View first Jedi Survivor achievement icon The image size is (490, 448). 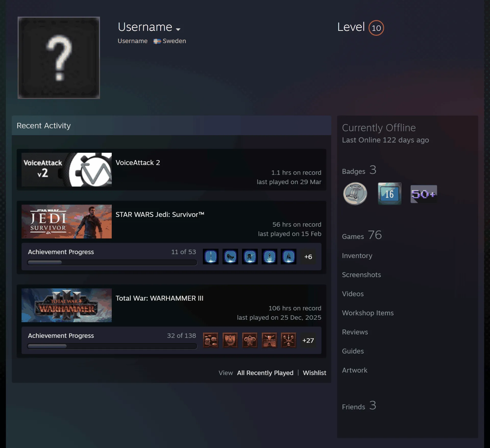[211, 257]
